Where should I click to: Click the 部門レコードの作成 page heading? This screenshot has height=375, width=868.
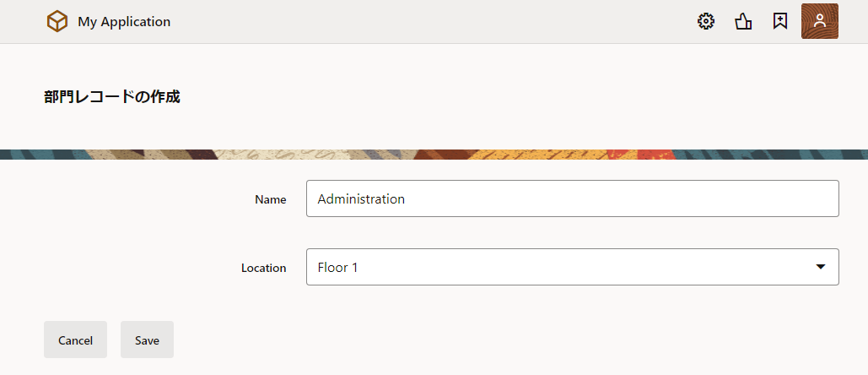112,96
